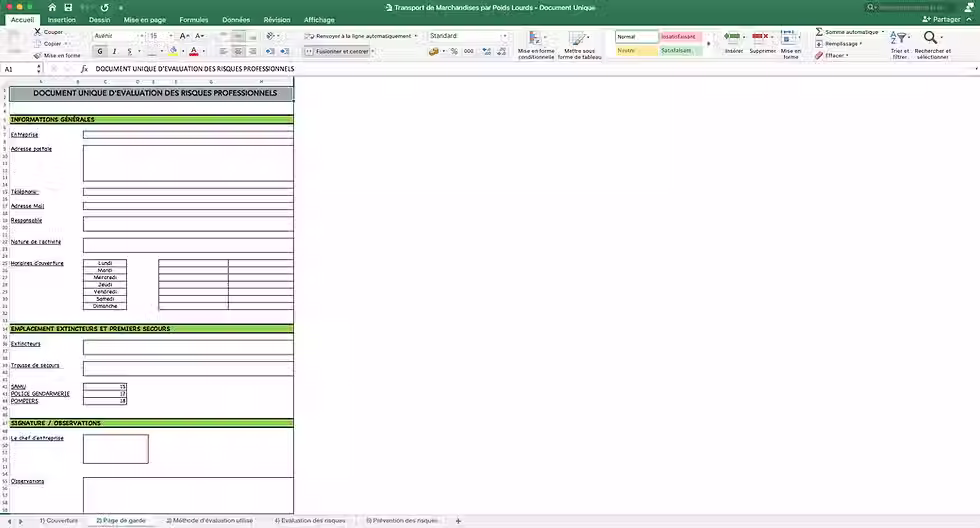Switch to sheet 4) Evaluation des risques
Image resolution: width=980 pixels, height=528 pixels.
[310, 521]
